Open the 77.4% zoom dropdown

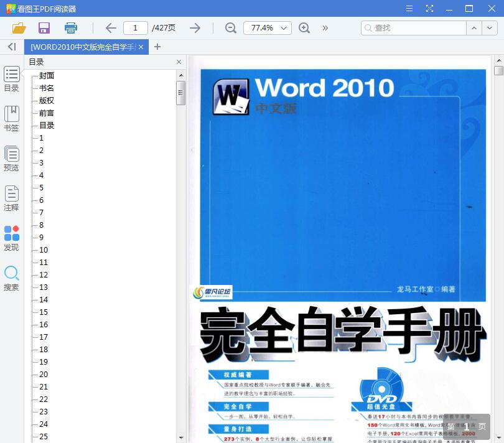point(284,28)
